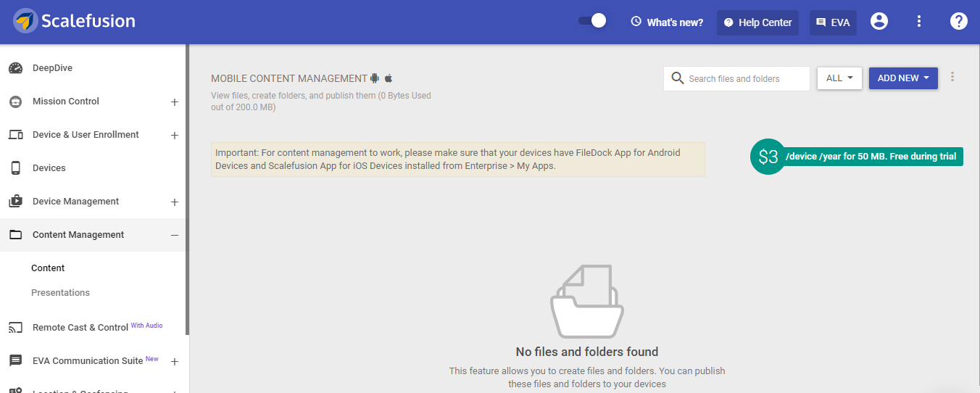Viewport: 980px width, 393px height.
Task: Expand EVA Communication Suite section
Action: 174,362
